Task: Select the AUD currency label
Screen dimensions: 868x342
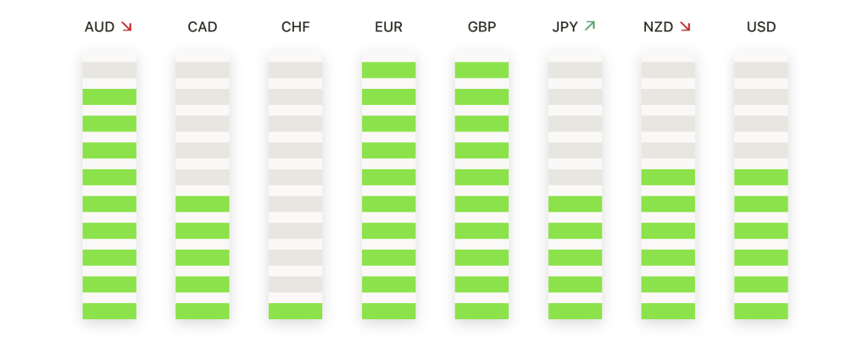Action: pos(100,27)
